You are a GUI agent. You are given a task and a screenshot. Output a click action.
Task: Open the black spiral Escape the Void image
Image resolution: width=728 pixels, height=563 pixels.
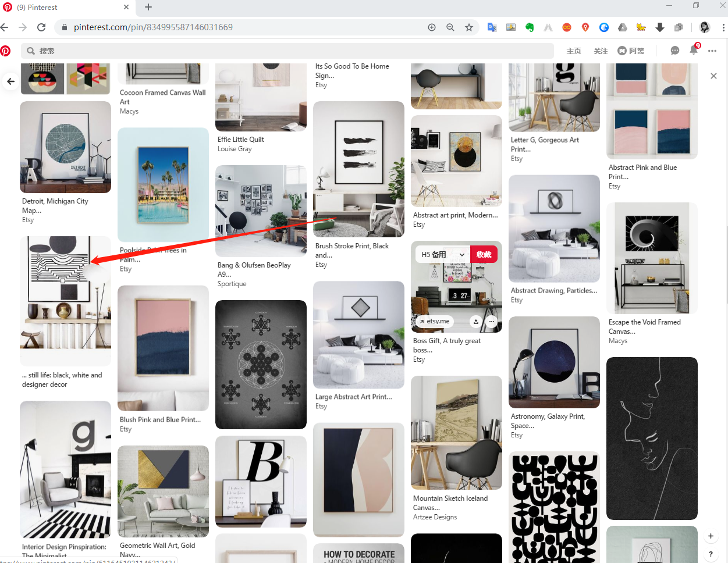coord(652,258)
